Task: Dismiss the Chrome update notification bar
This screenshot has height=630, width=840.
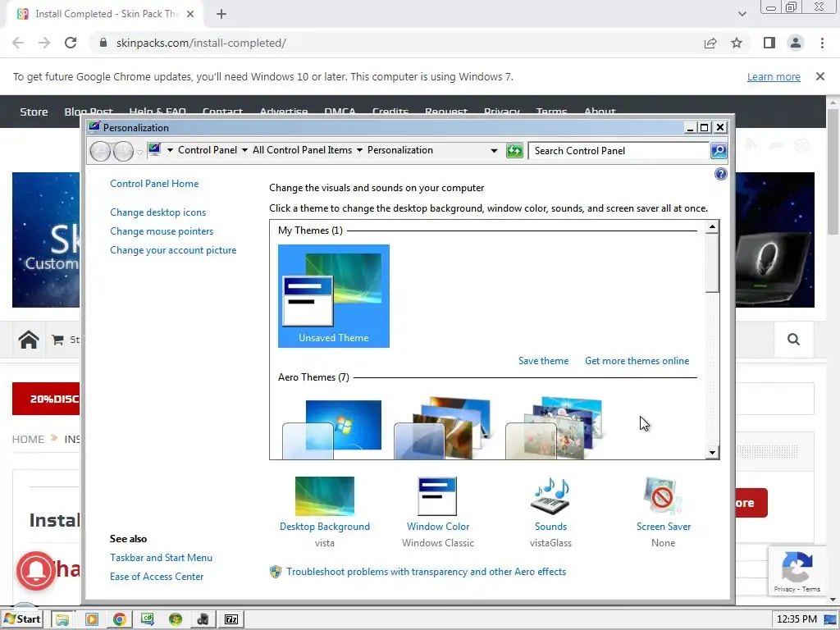Action: coord(820,76)
